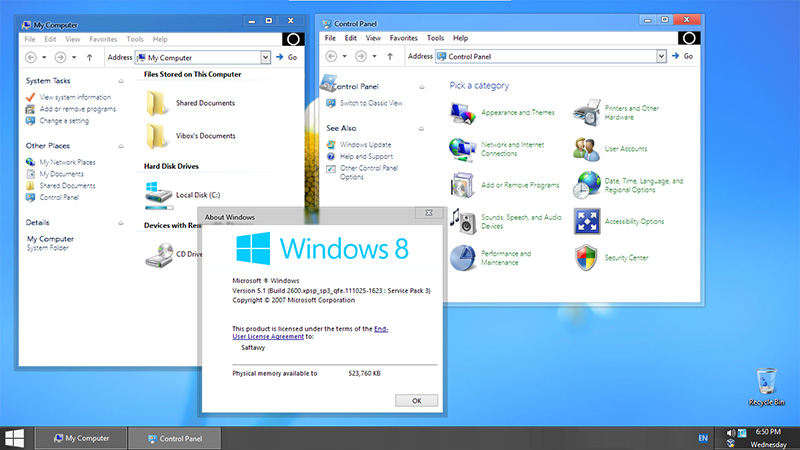This screenshot has height=450, width=800.
Task: Select Vibox's Documents folder icon
Action: pos(156,136)
